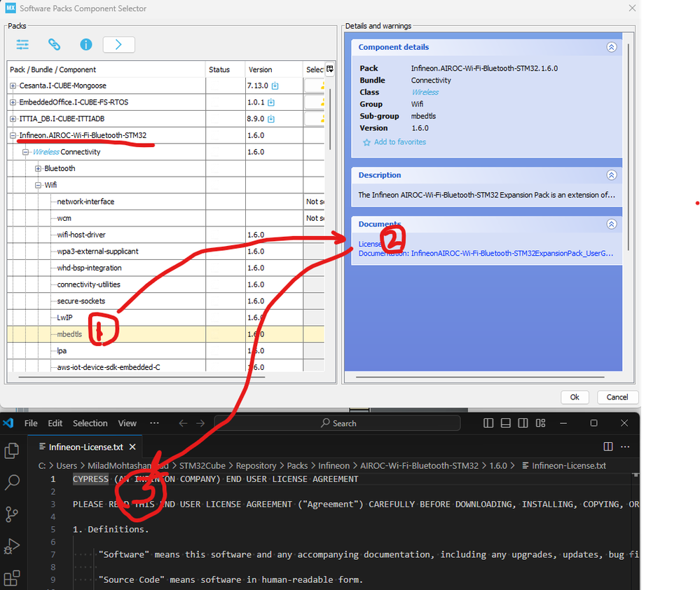
Task: Select the whd-bsp-integration component
Action: pyautogui.click(x=89, y=268)
